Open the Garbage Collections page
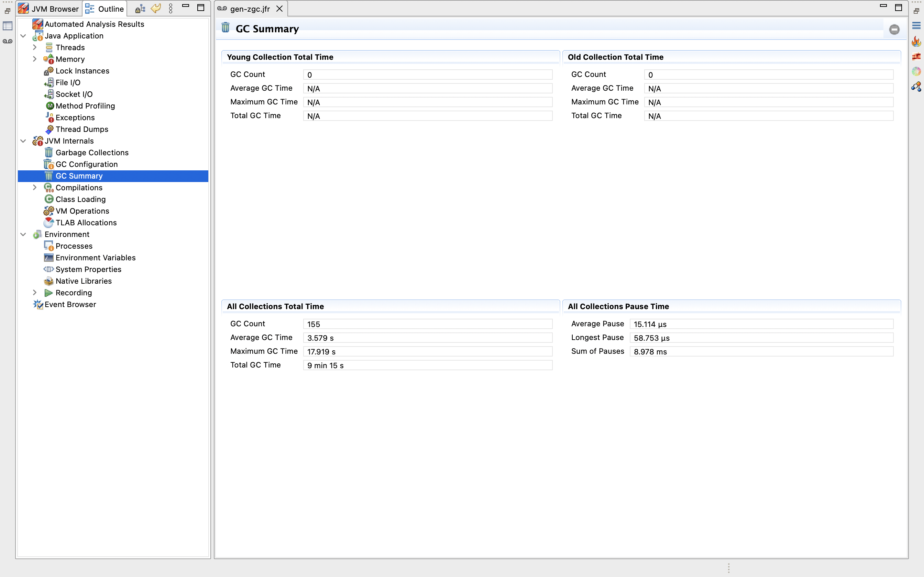 pos(92,152)
